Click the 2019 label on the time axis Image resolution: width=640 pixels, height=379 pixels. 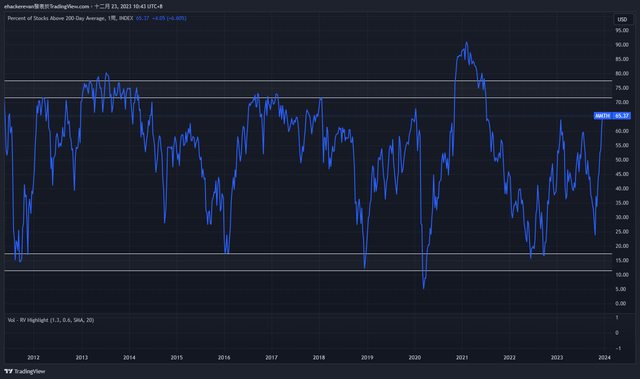point(367,357)
